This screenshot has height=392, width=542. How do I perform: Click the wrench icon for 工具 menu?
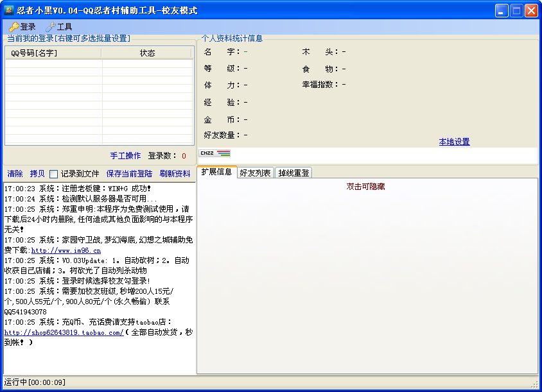[50, 27]
